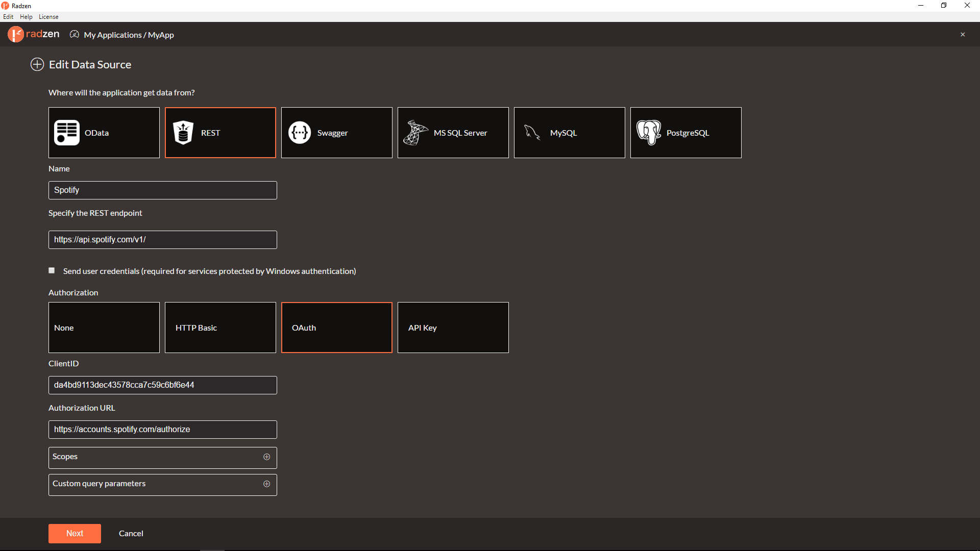Choose API Key authorization option
This screenshot has width=980, height=551.
click(453, 328)
